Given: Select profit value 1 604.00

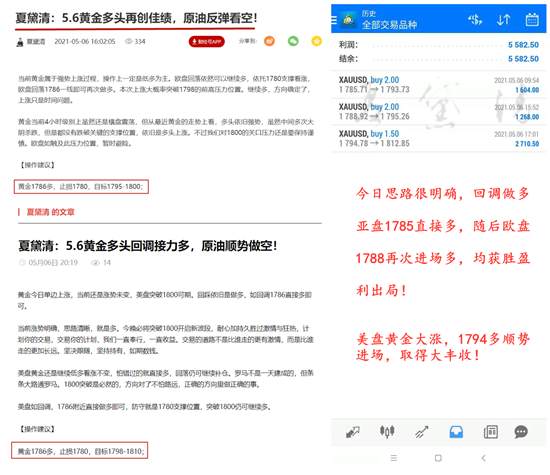Looking at the screenshot, I should pos(527,90).
